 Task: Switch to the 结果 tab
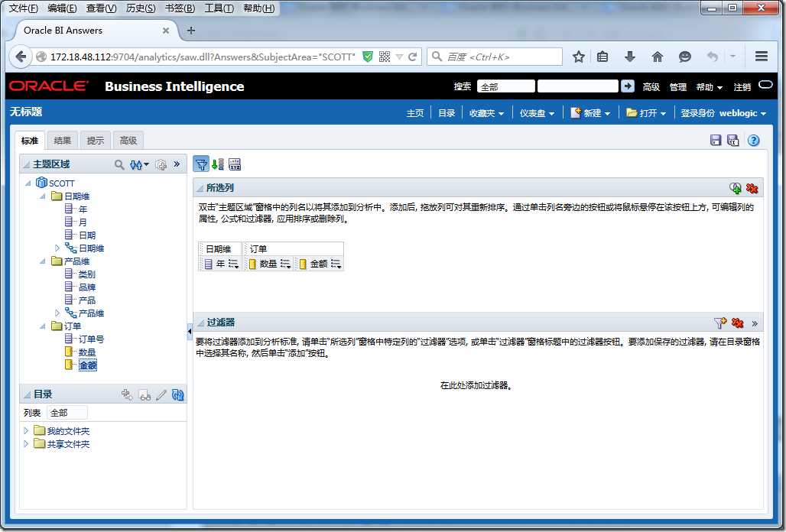coord(62,141)
